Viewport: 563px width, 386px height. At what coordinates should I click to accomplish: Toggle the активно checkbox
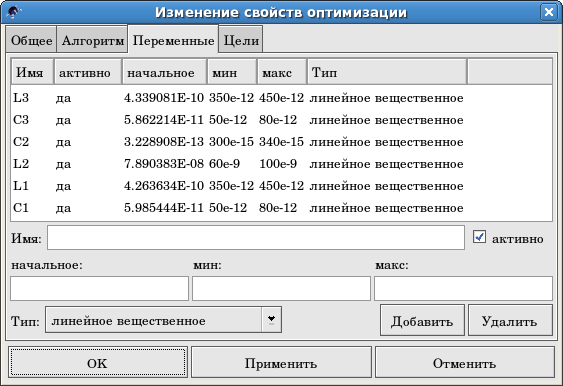[479, 237]
